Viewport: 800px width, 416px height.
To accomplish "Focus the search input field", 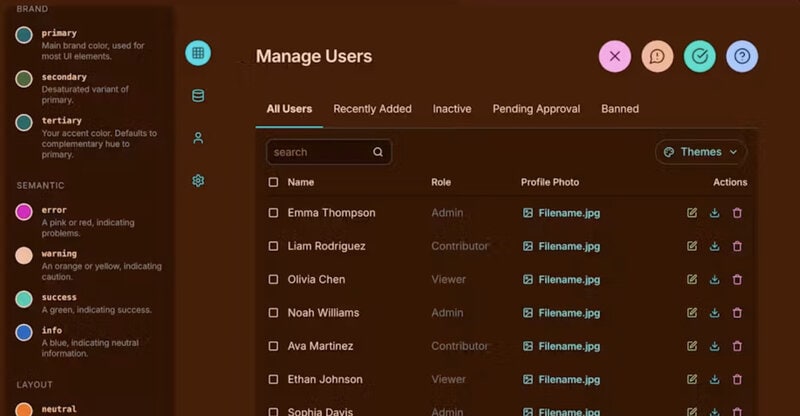I will [x=329, y=152].
